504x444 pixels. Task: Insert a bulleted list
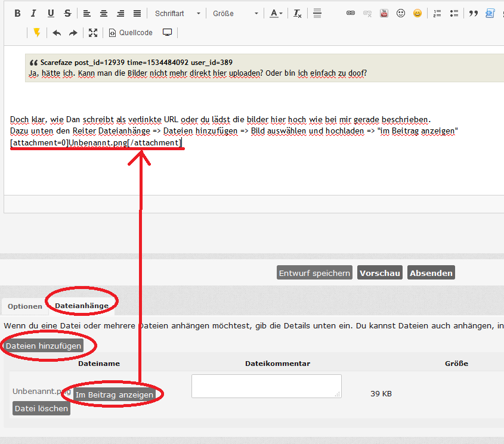pos(454,13)
